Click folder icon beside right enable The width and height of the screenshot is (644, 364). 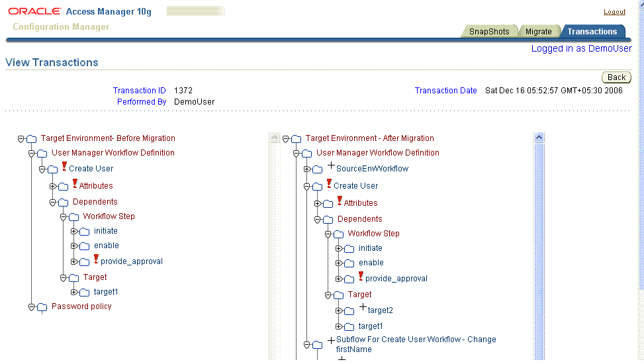[x=349, y=263]
